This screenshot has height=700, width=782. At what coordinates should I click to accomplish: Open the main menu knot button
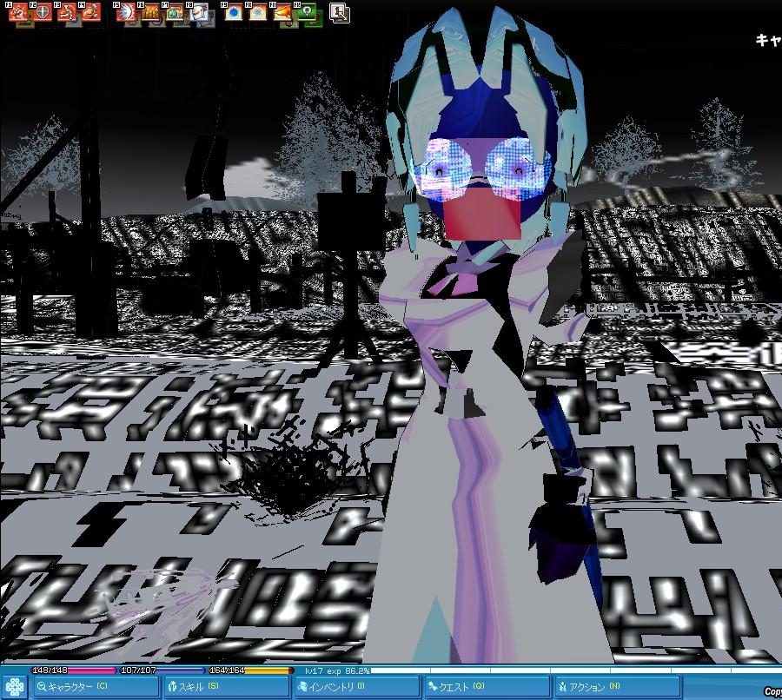click(x=15, y=686)
